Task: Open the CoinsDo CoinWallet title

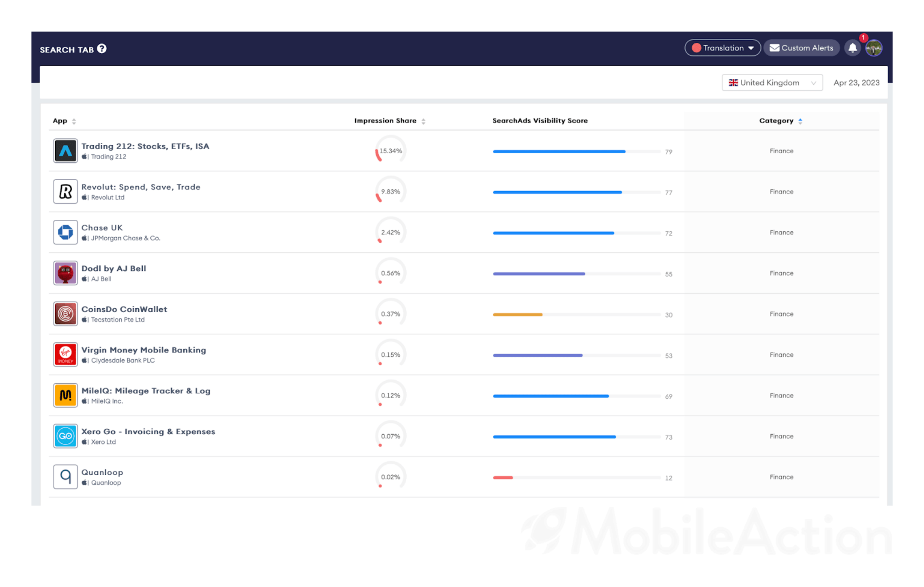Action: click(x=124, y=309)
